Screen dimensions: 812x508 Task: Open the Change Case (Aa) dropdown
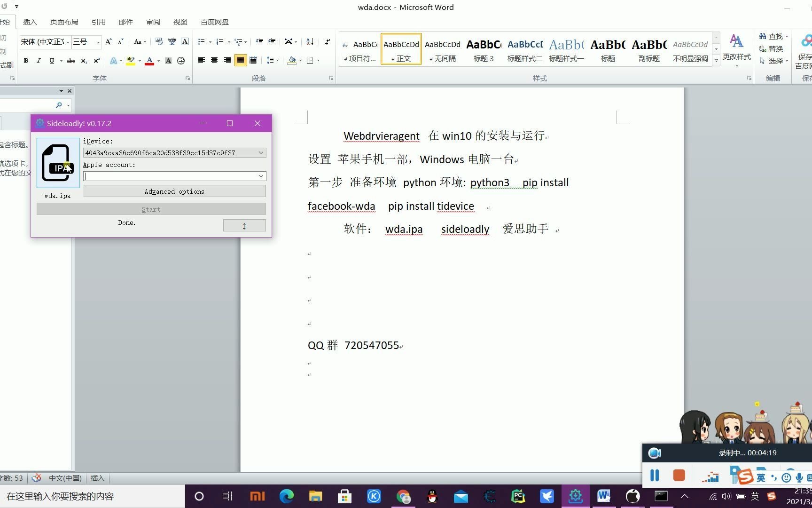pyautogui.click(x=140, y=42)
